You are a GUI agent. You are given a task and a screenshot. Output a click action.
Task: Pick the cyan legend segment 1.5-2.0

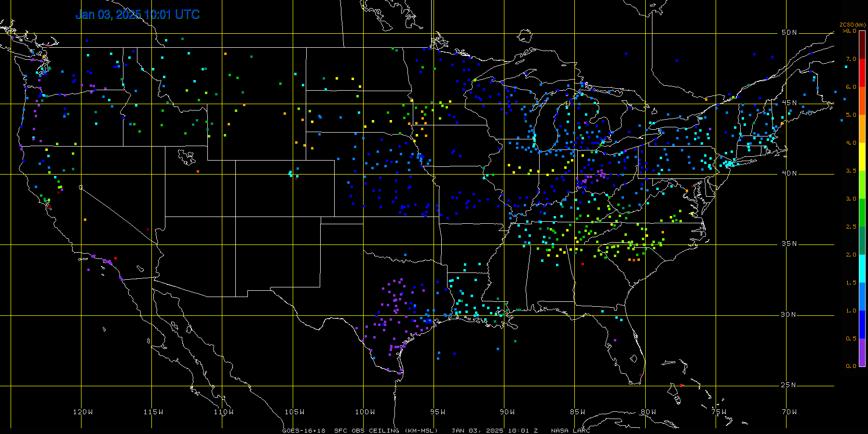coord(862,269)
